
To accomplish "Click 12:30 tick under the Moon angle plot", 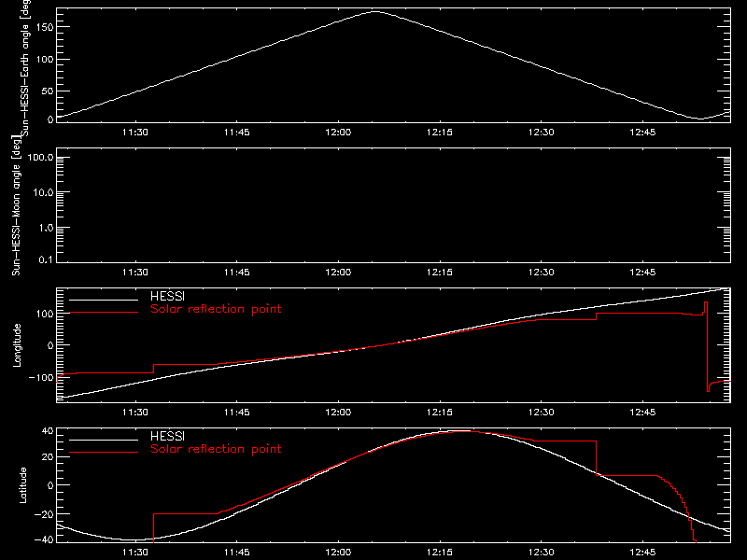I will (x=542, y=273).
